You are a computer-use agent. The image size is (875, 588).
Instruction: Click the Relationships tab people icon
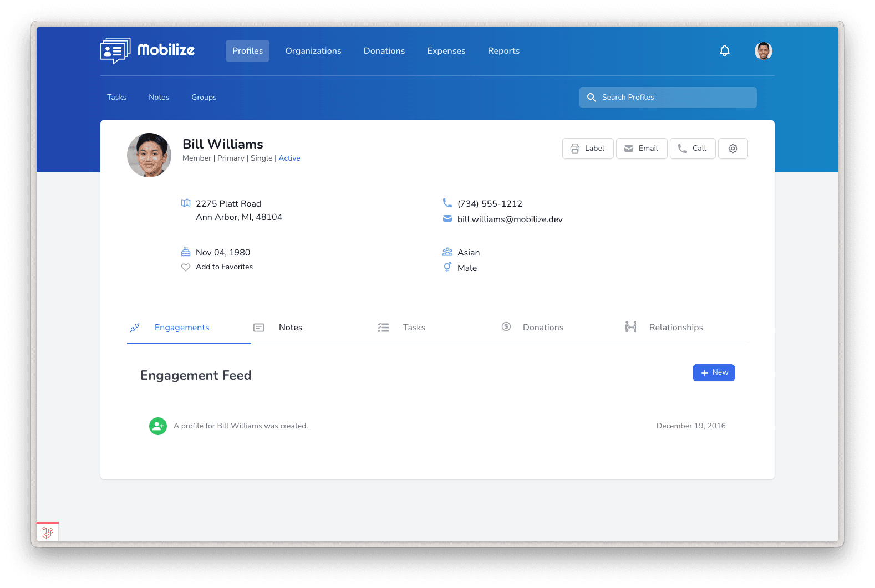coord(630,327)
